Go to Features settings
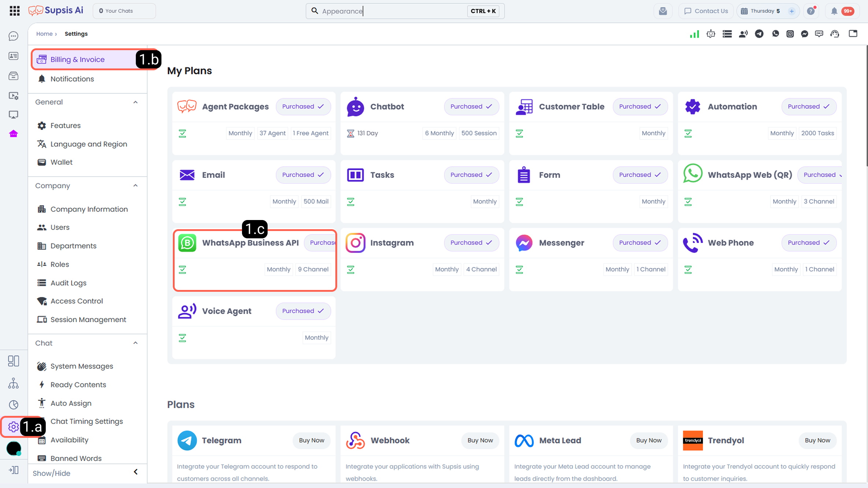The width and height of the screenshot is (868, 488). [x=66, y=126]
